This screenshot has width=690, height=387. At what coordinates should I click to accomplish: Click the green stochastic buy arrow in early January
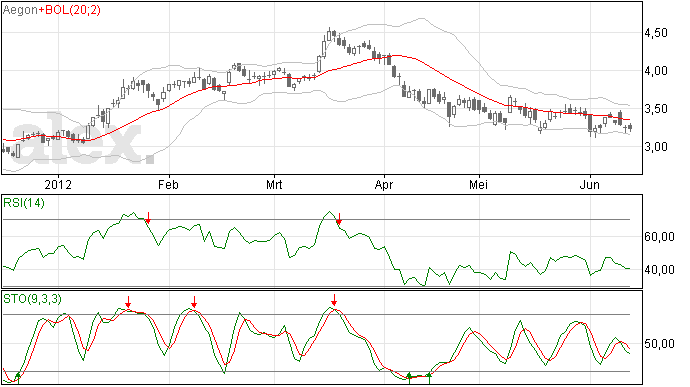(18, 378)
